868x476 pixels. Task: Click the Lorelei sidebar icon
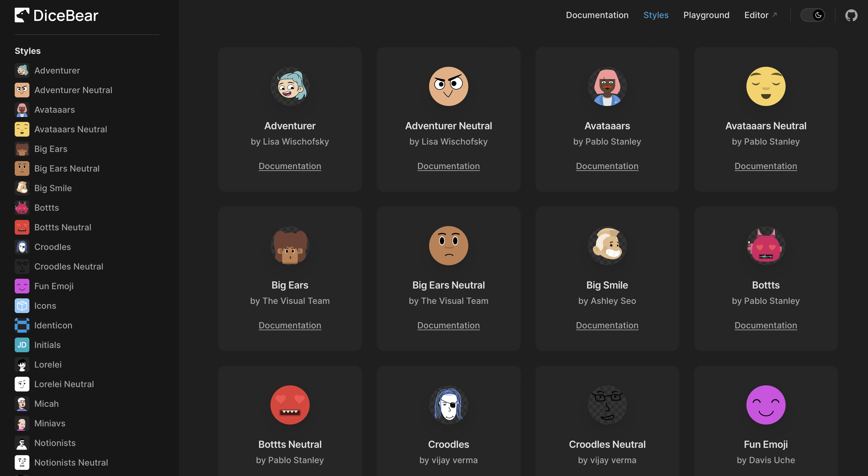(x=22, y=364)
